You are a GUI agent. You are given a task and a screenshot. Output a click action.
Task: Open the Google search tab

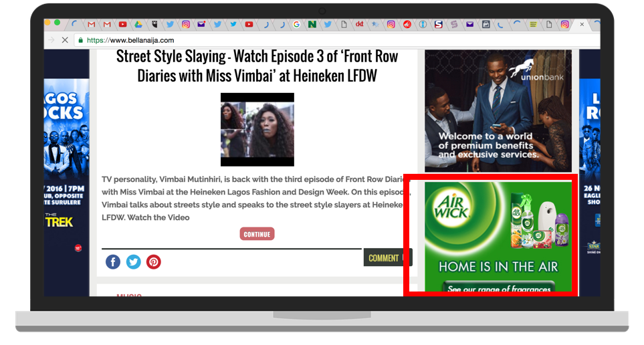tap(296, 24)
